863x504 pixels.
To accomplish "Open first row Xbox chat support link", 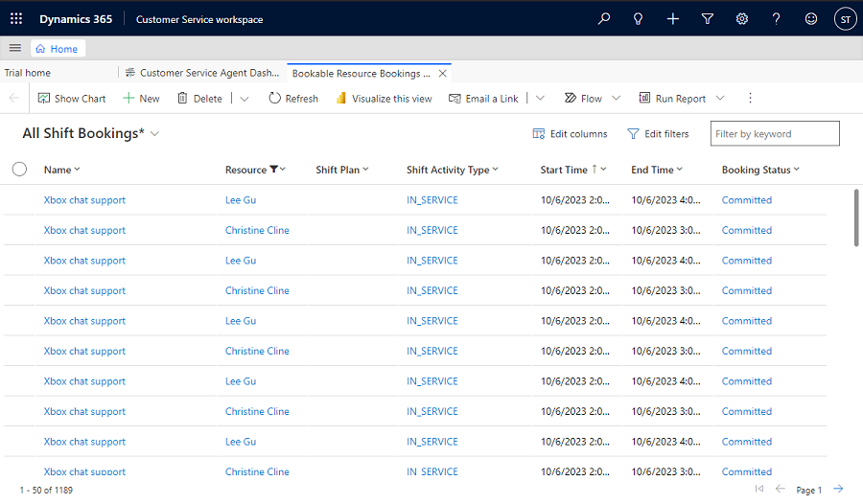I will (84, 199).
